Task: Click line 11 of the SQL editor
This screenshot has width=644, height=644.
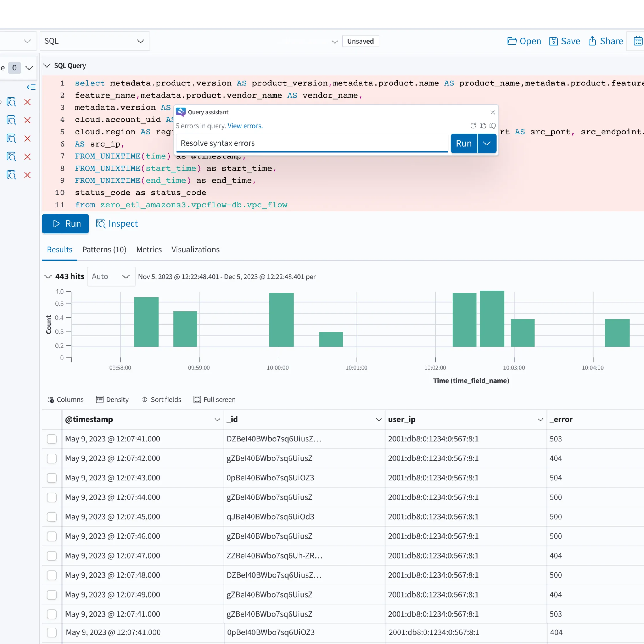Action: 181,205
